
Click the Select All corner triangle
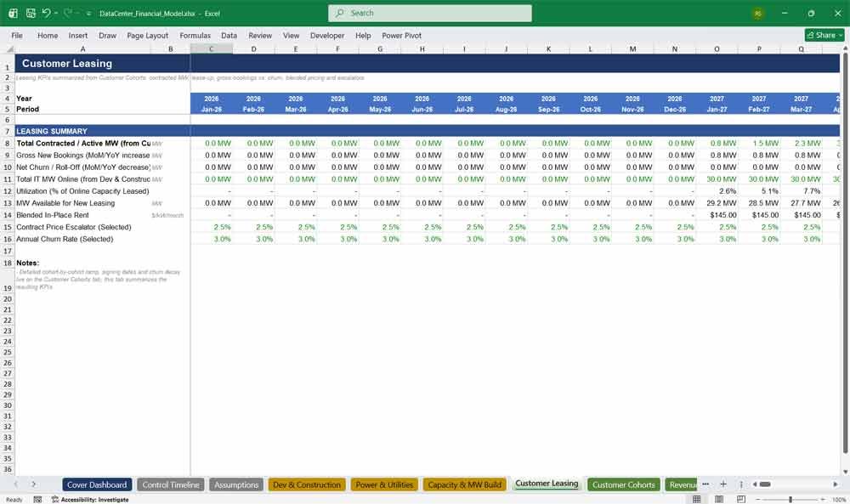click(x=8, y=48)
